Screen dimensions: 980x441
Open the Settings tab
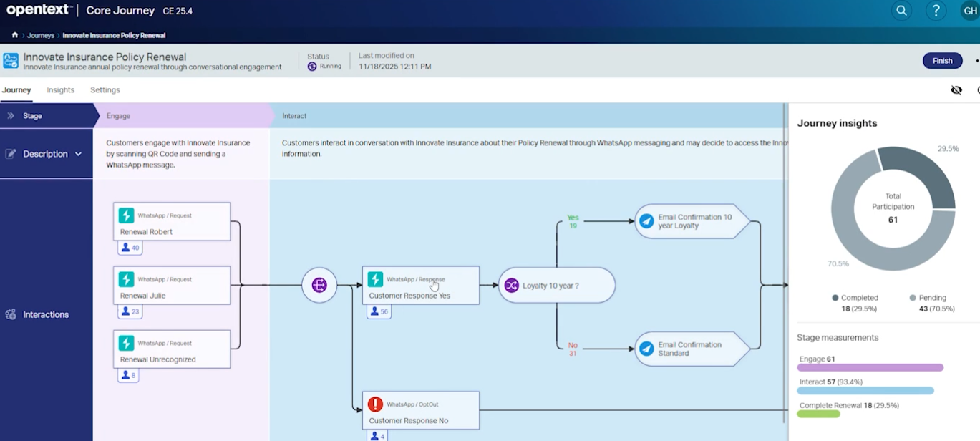(105, 89)
